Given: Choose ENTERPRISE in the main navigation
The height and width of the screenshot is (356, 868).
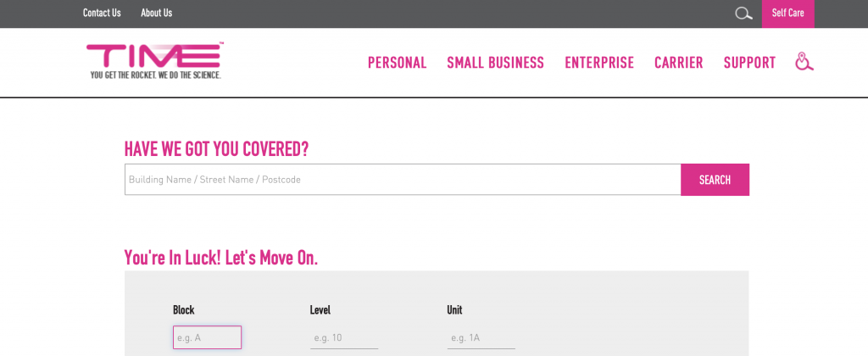Looking at the screenshot, I should click(x=599, y=63).
